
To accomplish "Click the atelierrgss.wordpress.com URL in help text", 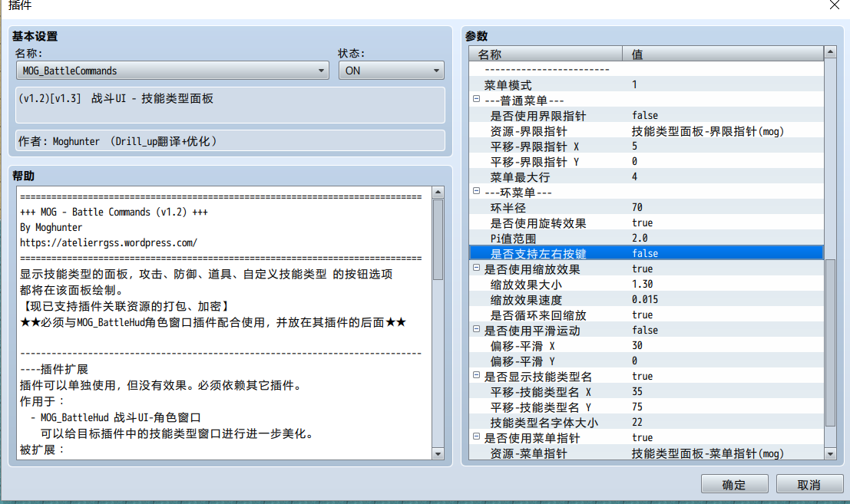I will click(x=108, y=242).
